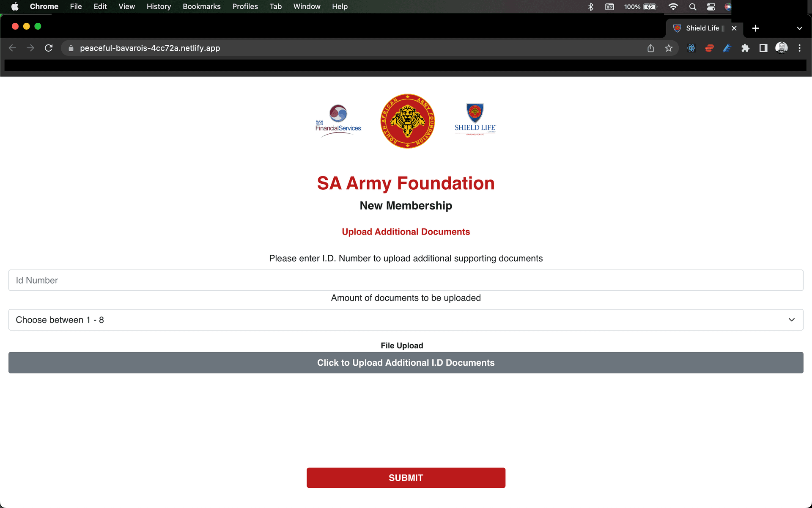Click the address bar URL
This screenshot has width=812, height=508.
(x=150, y=48)
